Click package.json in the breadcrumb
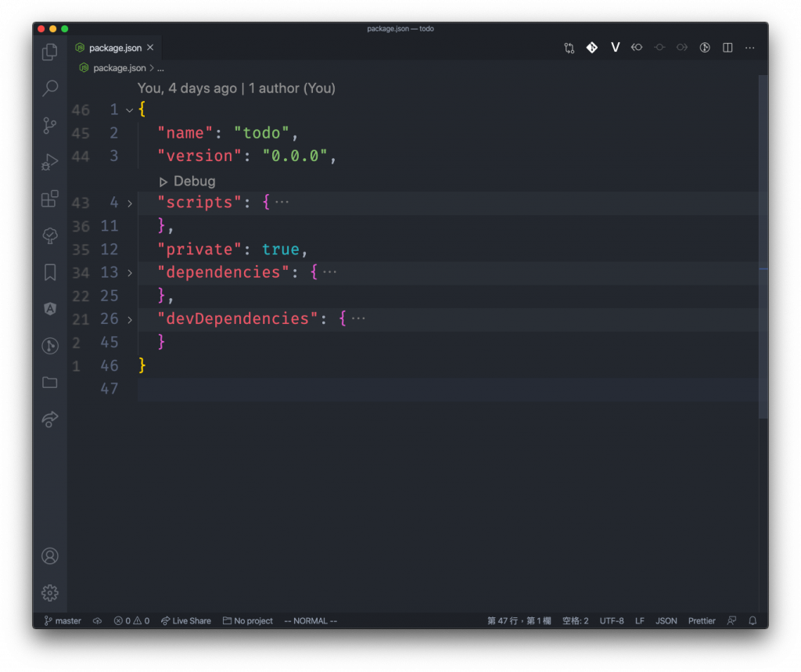Screen dimensions: 801x672 point(119,68)
